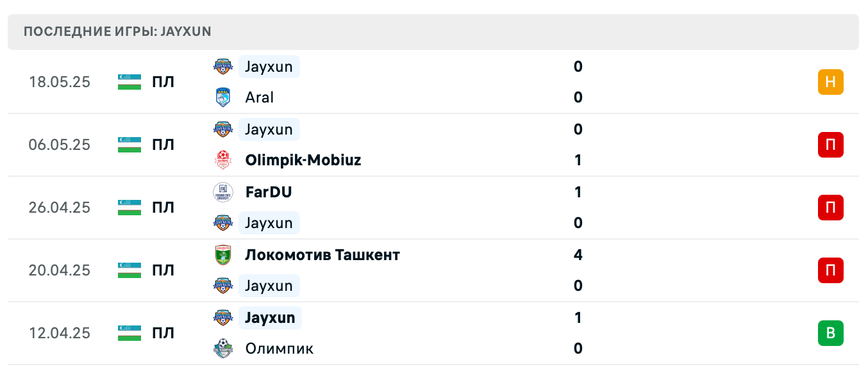Select the Aral team logo
868x378 pixels.
coord(222,97)
